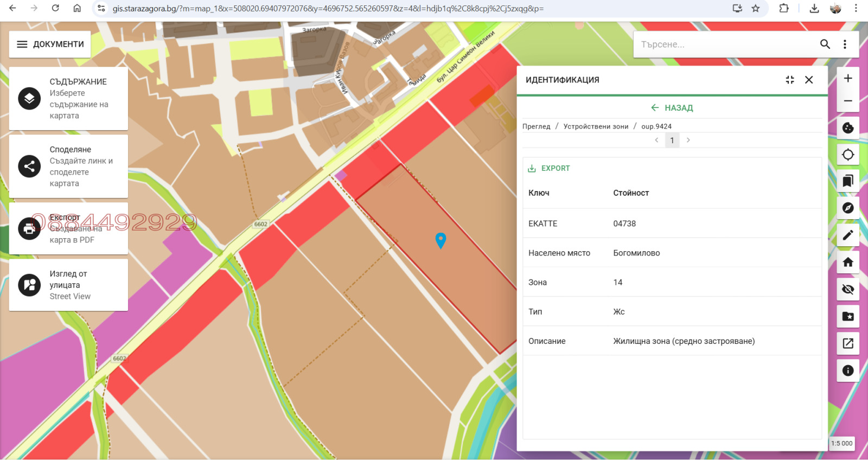The height and width of the screenshot is (460, 868).
Task: Click the locate-me crosshair icon
Action: (x=848, y=155)
